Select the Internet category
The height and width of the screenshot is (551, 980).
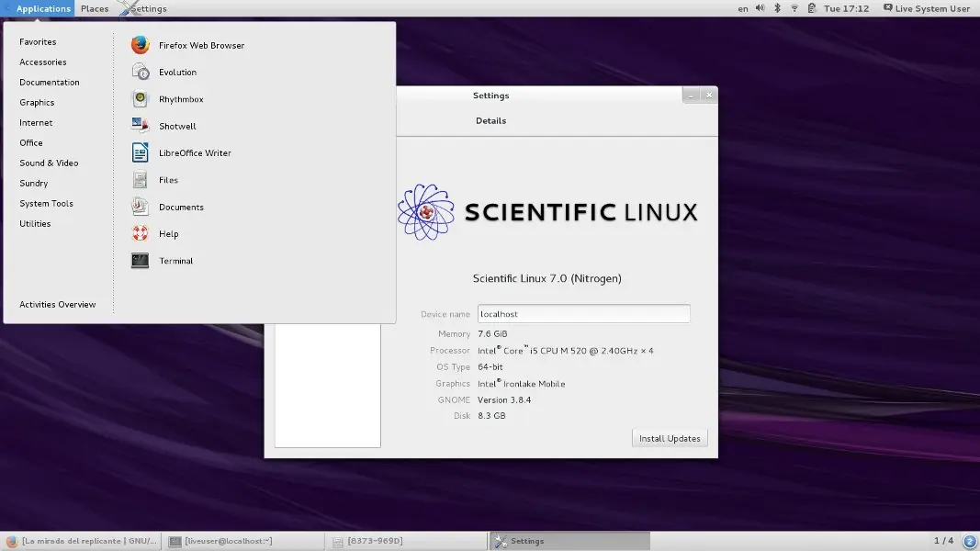36,122
